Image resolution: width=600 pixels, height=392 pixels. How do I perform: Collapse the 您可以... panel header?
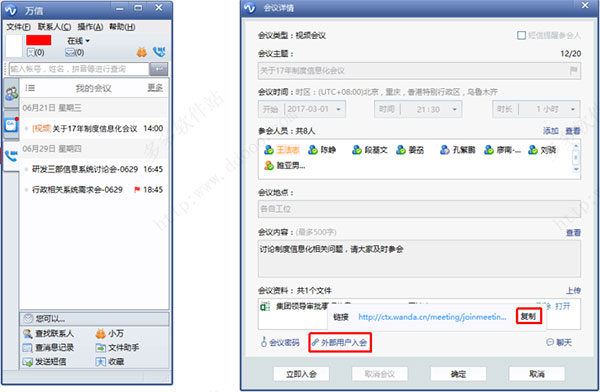pos(95,318)
